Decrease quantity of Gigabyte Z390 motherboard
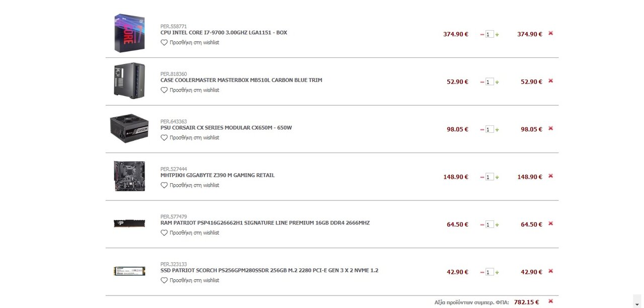This screenshot has width=644, height=308. (x=482, y=177)
